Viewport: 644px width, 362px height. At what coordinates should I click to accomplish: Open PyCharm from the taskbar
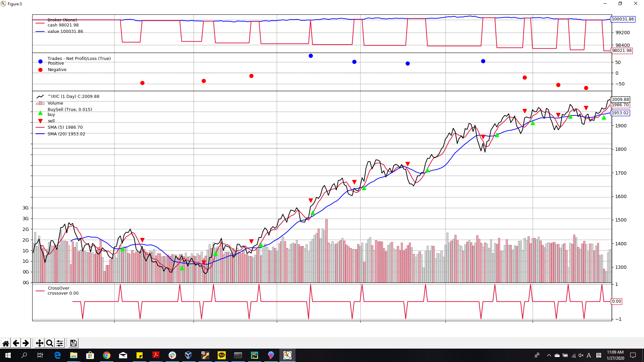(254, 355)
